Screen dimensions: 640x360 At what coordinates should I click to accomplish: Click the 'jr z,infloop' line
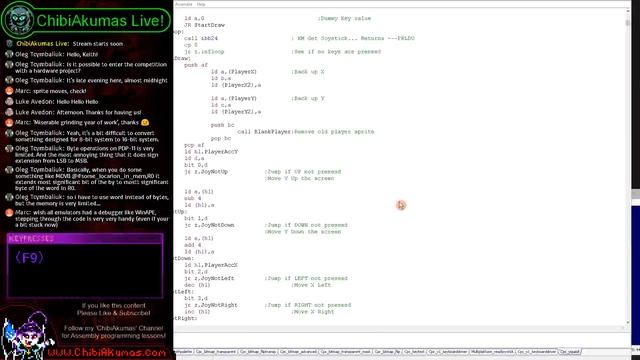[204, 52]
